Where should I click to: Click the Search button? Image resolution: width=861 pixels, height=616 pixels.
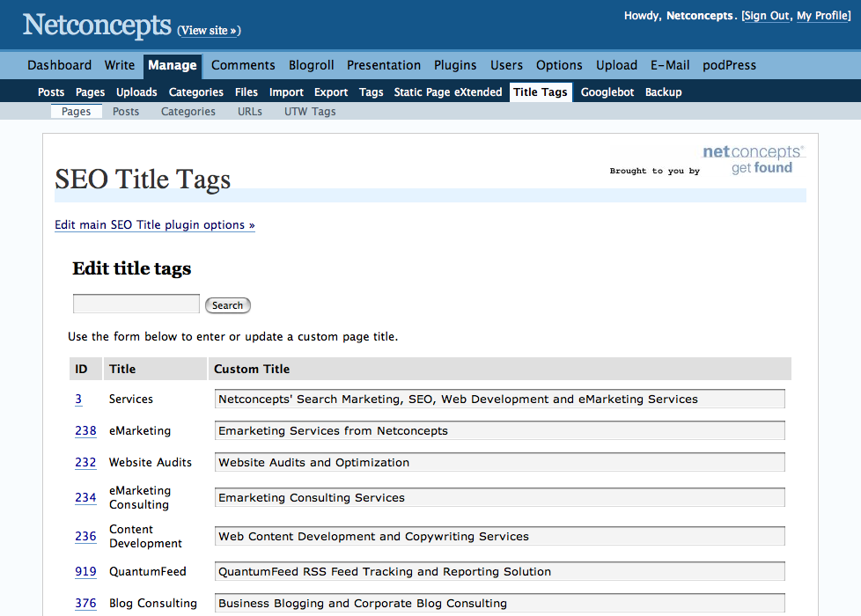(228, 305)
